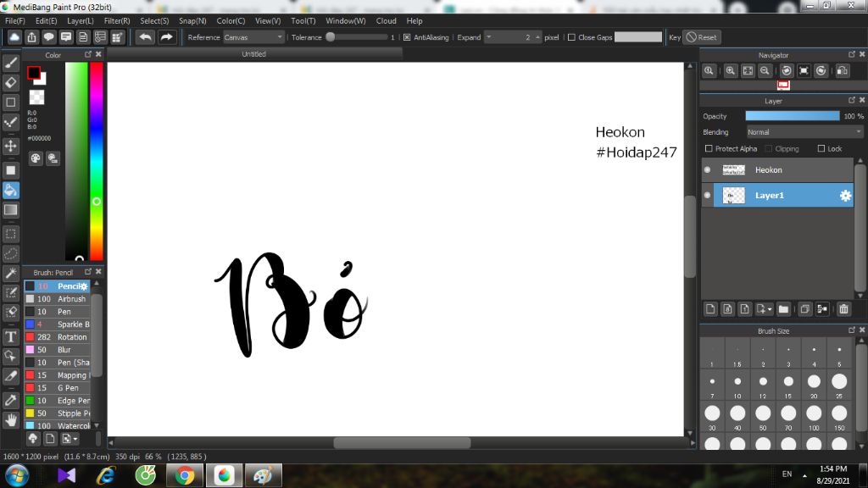Image resolution: width=868 pixels, height=488 pixels.
Task: Open Layer1 gear settings
Action: point(845,196)
